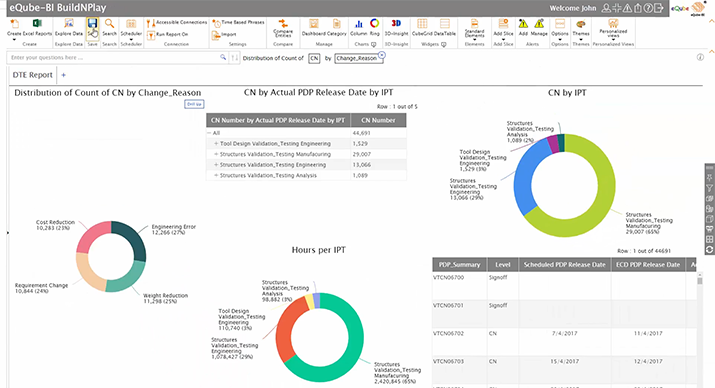Click the Scheduled PDP Release Date header

click(565, 265)
